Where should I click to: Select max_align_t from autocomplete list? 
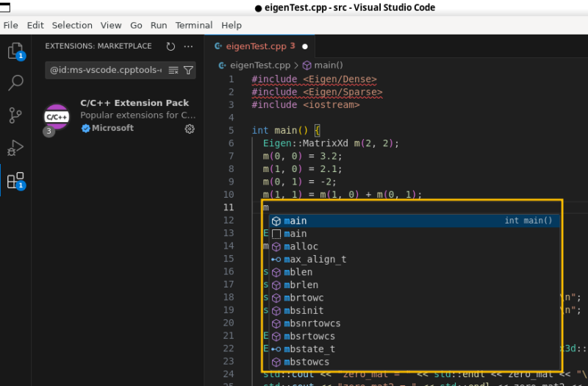coord(415,260)
